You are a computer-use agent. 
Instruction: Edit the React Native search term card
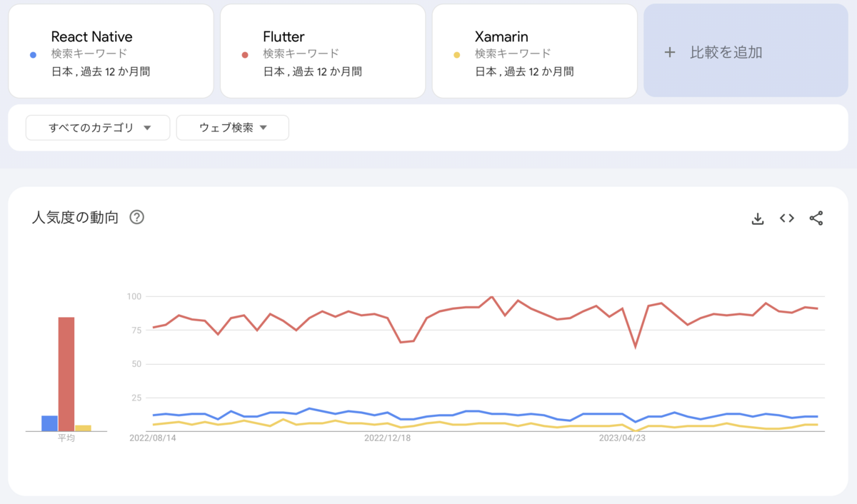tap(111, 51)
